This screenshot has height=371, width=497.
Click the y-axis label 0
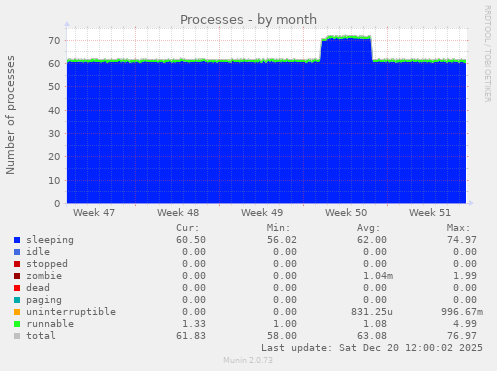[57, 204]
